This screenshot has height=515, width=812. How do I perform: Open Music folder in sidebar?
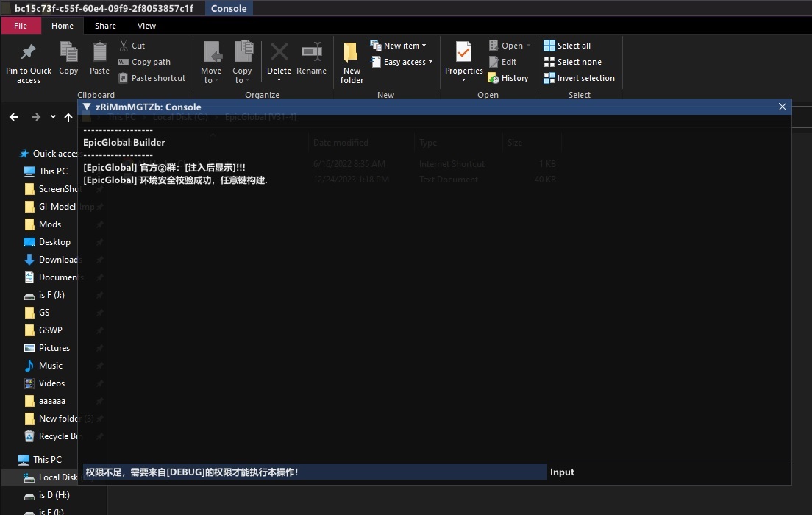click(x=44, y=365)
